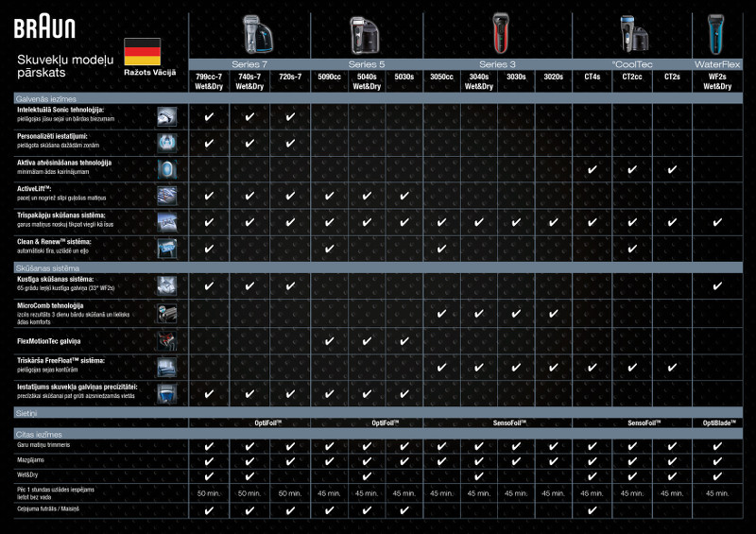Screen dimensions: 756x534
Task: Select the blue WaterFlex shaver image
Action: [x=716, y=34]
